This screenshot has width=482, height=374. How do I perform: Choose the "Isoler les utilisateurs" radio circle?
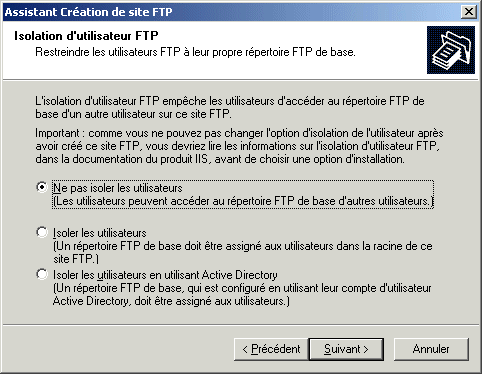point(42,232)
